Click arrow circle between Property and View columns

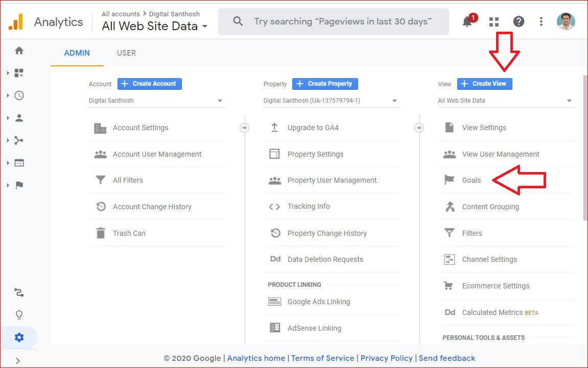coord(419,128)
